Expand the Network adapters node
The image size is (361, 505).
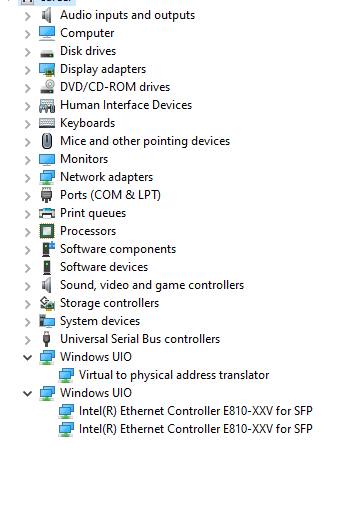point(28,178)
